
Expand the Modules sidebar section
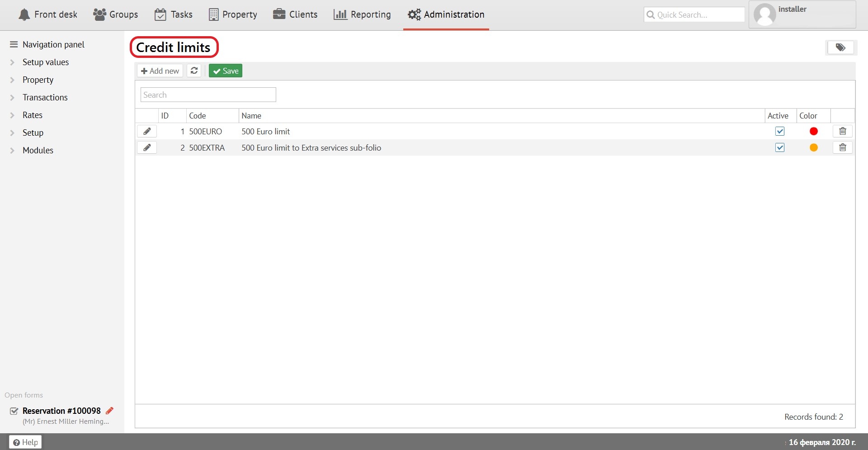(12, 151)
